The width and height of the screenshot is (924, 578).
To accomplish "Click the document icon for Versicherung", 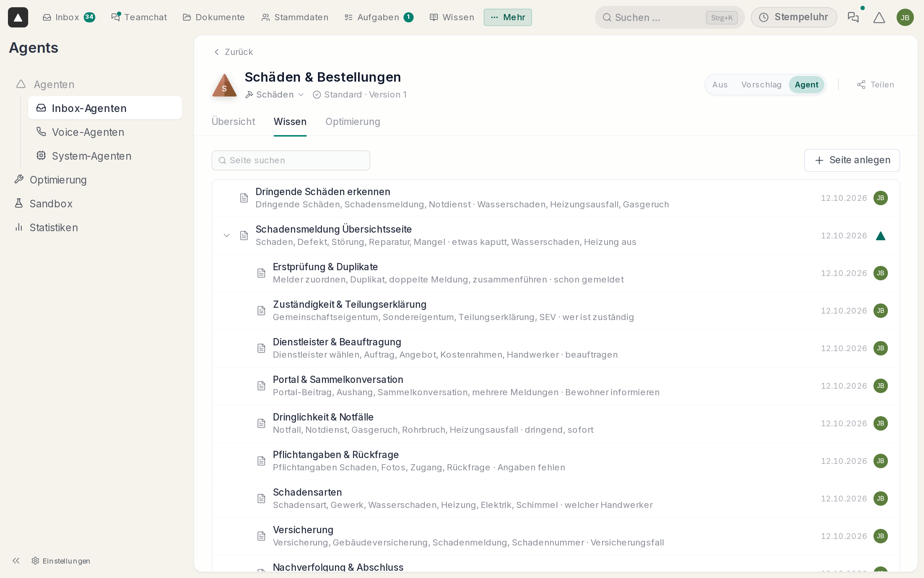I will [261, 536].
